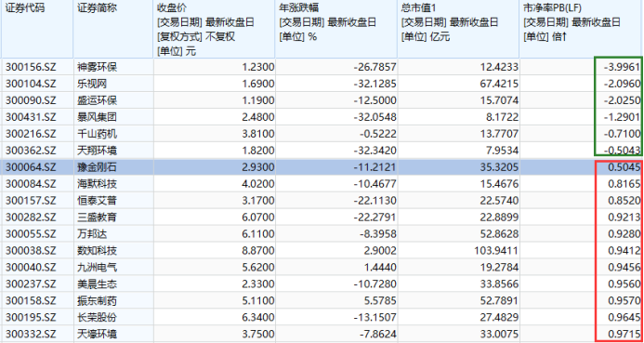The width and height of the screenshot is (644, 343).
Task: Select stock code 300332.SZ
Action: 31,334
